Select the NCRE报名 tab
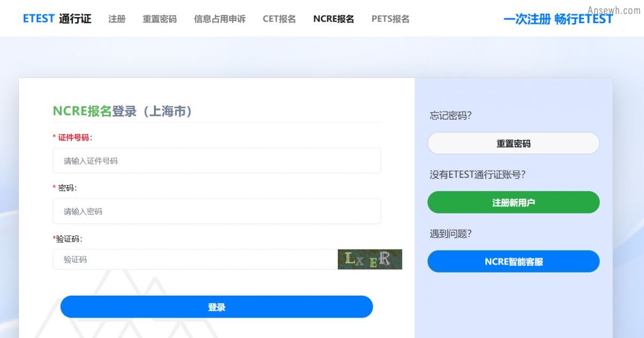The height and width of the screenshot is (338, 644). [x=333, y=18]
